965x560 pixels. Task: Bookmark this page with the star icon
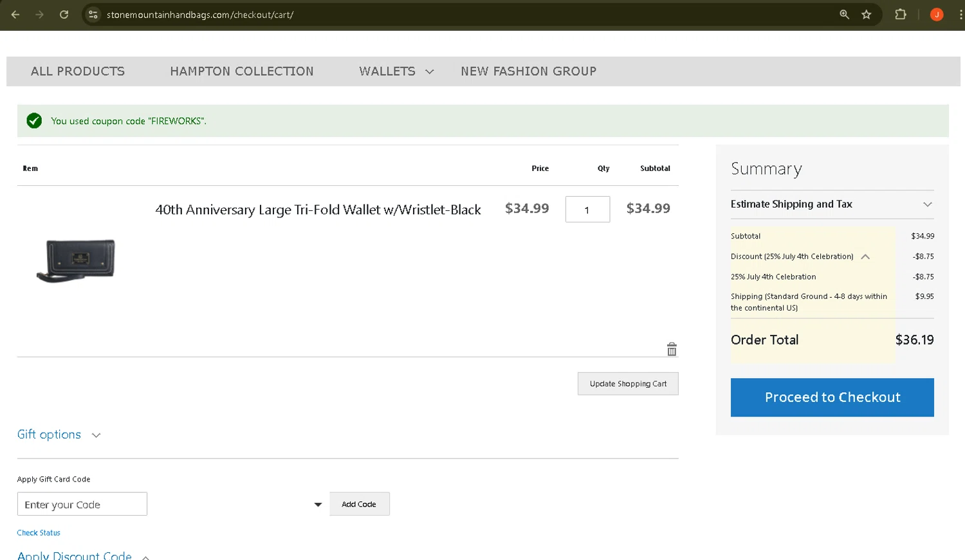pos(867,14)
